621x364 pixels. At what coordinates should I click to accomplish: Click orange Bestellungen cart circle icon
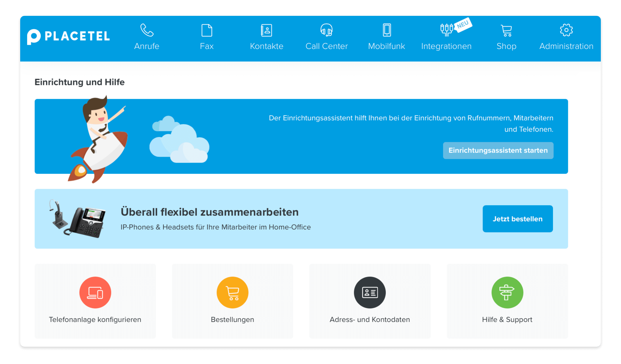232,293
